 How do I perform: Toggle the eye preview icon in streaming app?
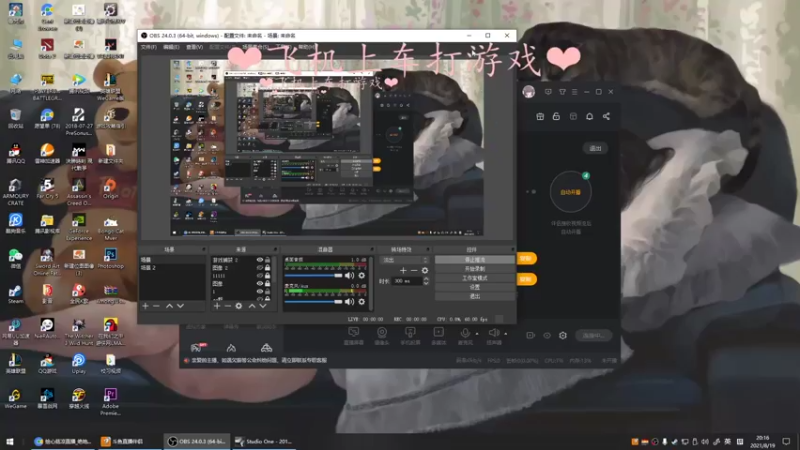pos(547,335)
